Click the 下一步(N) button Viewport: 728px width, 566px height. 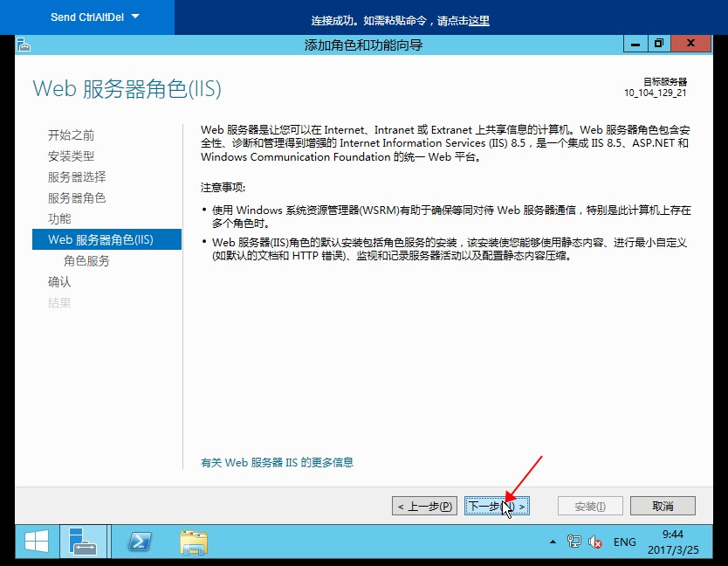[x=497, y=506]
